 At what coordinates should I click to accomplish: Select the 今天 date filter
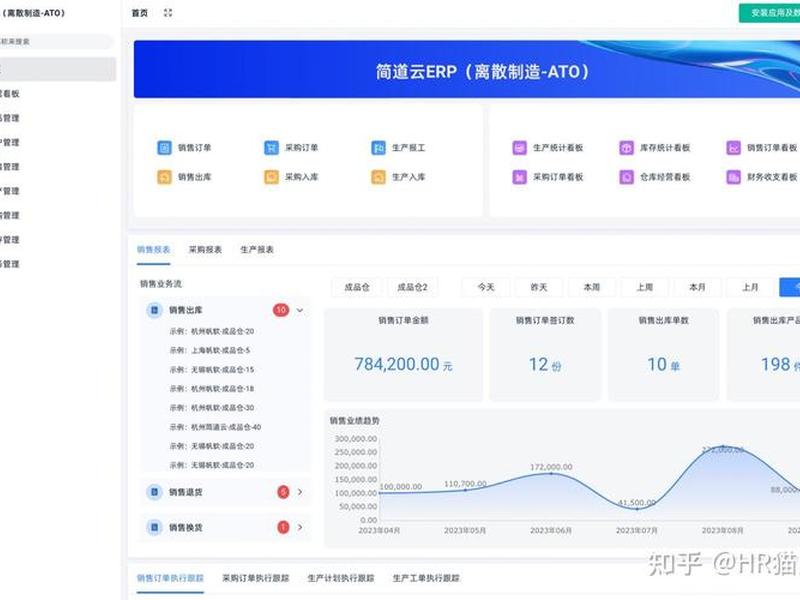[486, 287]
